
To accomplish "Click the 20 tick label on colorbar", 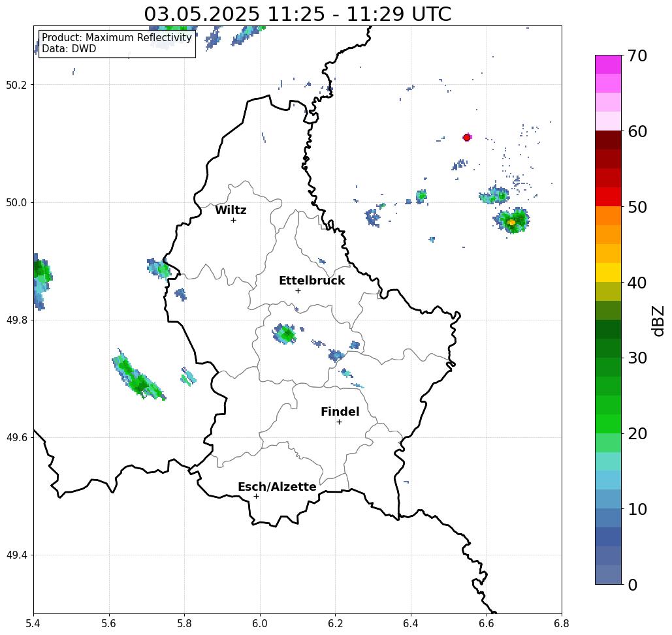I will click(x=637, y=433).
